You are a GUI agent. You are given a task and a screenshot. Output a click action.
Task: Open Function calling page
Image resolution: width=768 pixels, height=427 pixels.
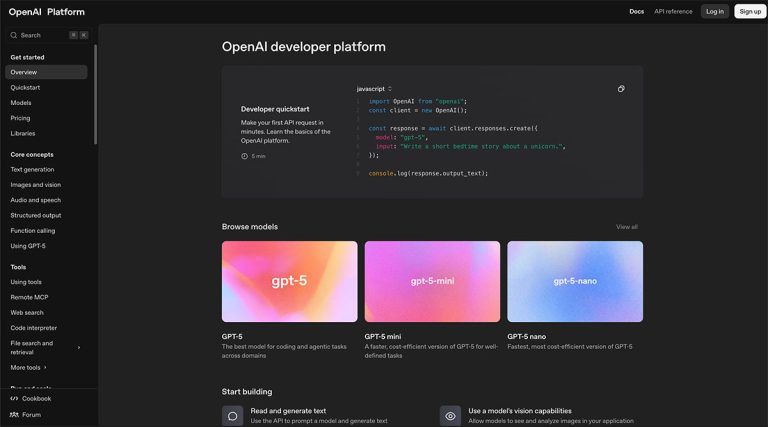point(33,230)
